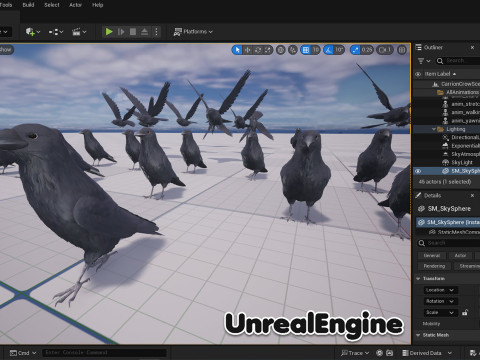480x360 pixels.
Task: Toggle the scale ratio lock
Action: [465, 312]
